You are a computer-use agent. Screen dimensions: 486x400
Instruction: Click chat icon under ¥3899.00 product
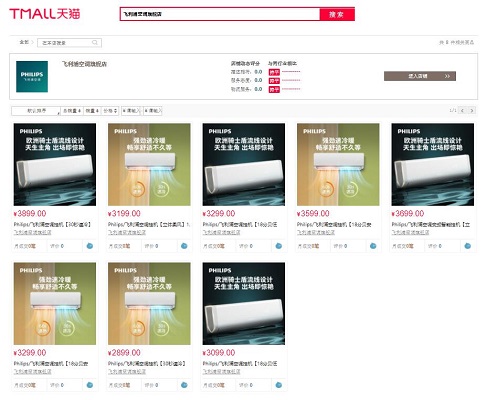click(90, 246)
